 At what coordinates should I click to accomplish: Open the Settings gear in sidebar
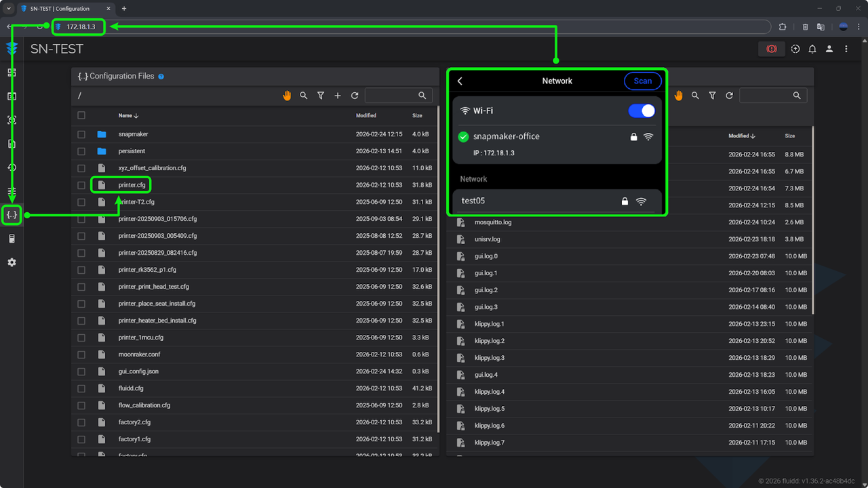(12, 262)
